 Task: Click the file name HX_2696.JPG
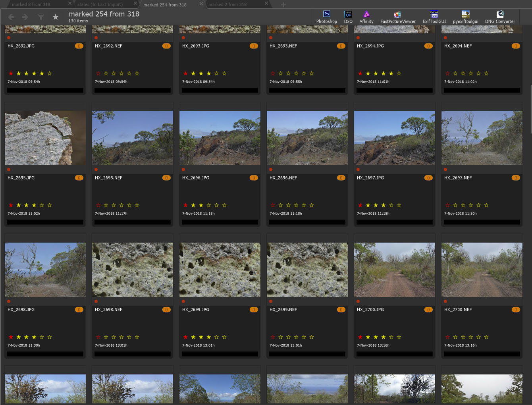coord(196,178)
